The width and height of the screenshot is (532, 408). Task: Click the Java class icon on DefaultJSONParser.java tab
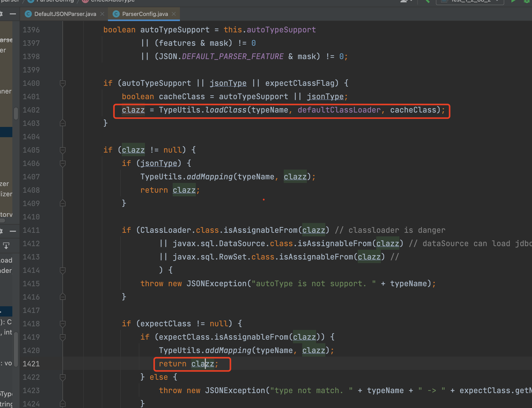click(28, 14)
